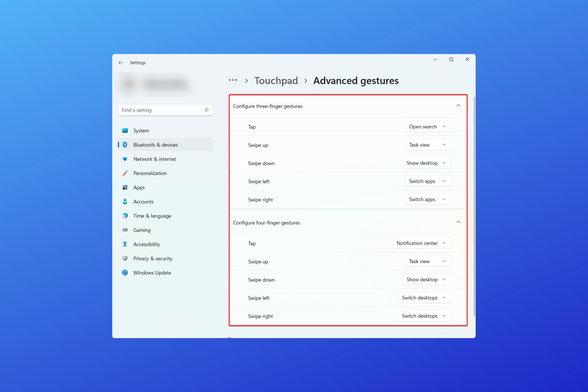Viewport: 588px width, 392px height.
Task: Click the Network wifi icon
Action: click(125, 159)
